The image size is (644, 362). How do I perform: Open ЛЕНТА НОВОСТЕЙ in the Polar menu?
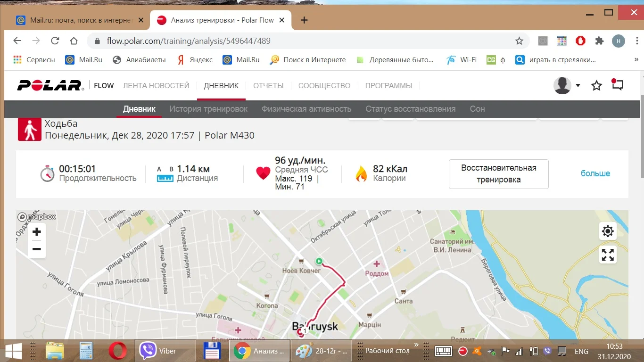(156, 86)
